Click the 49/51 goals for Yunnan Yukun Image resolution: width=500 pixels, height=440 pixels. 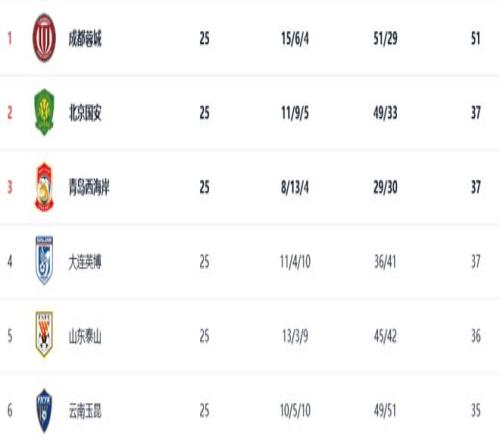click(x=385, y=411)
